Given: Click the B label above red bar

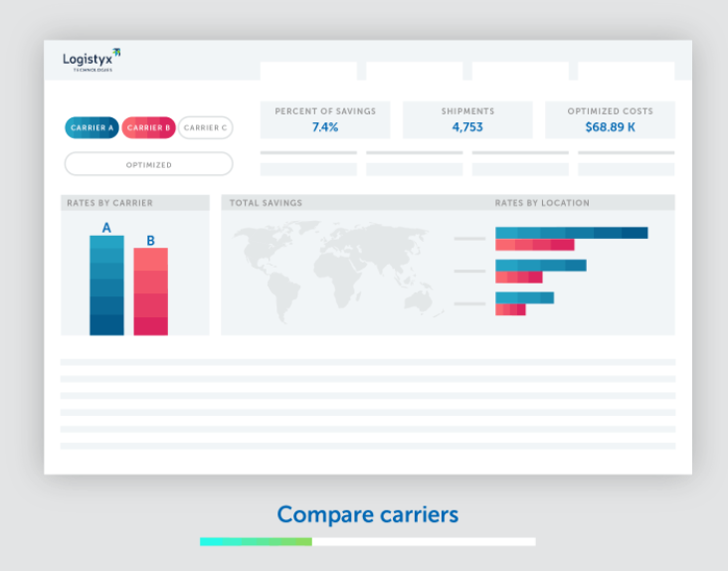Looking at the screenshot, I should [x=150, y=241].
